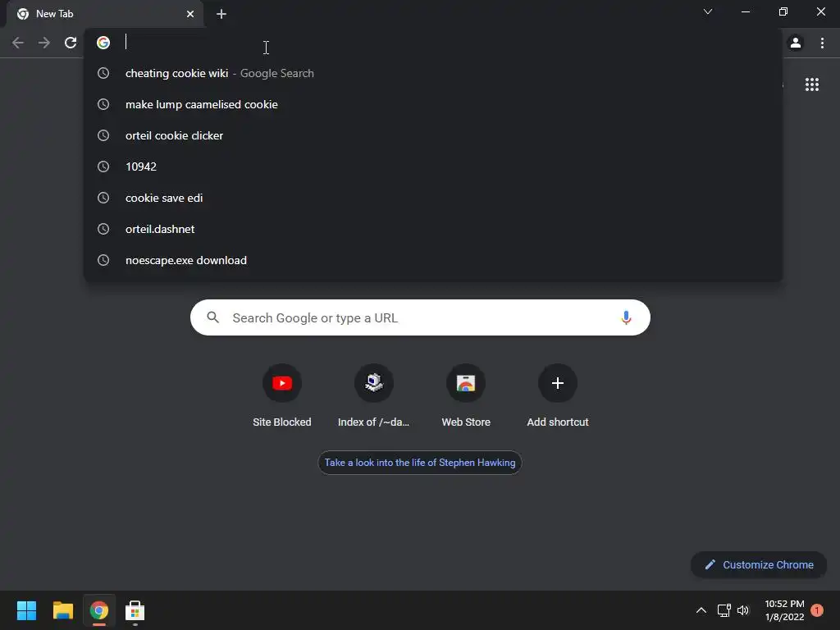Open the Chrome three-dot menu
This screenshot has height=630, width=840.
(x=822, y=43)
